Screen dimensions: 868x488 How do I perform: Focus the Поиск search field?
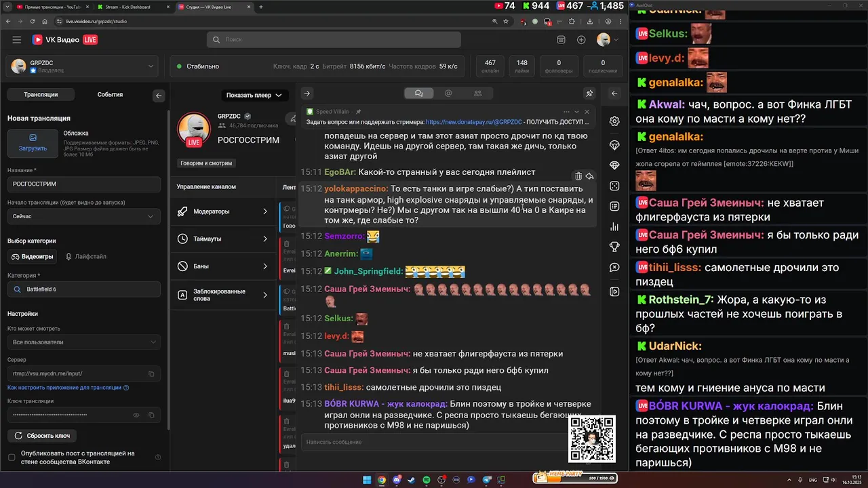coord(334,39)
